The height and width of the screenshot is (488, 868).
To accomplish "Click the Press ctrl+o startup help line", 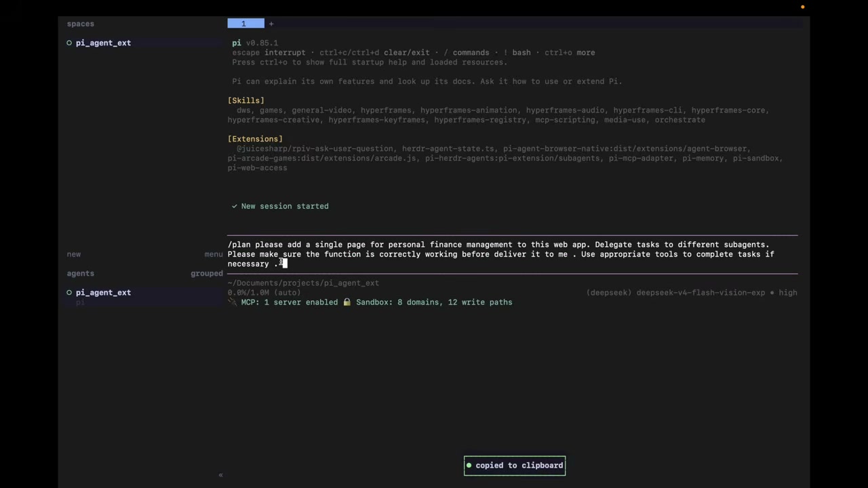I will coord(370,62).
